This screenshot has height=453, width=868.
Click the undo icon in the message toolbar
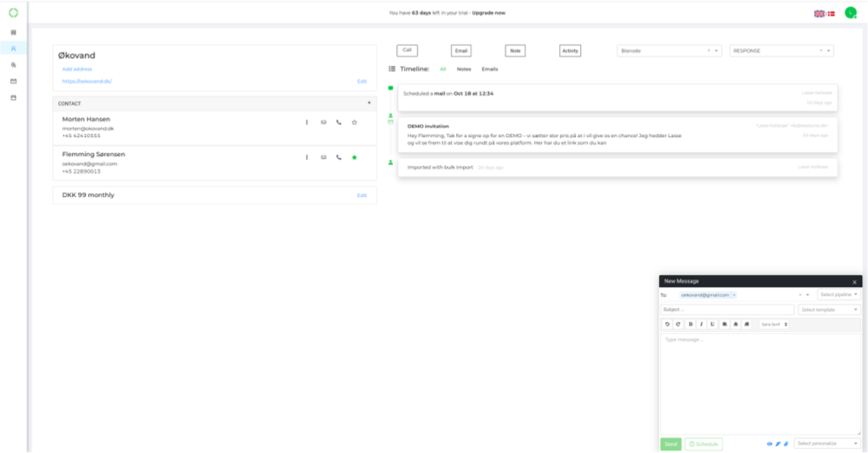point(667,325)
